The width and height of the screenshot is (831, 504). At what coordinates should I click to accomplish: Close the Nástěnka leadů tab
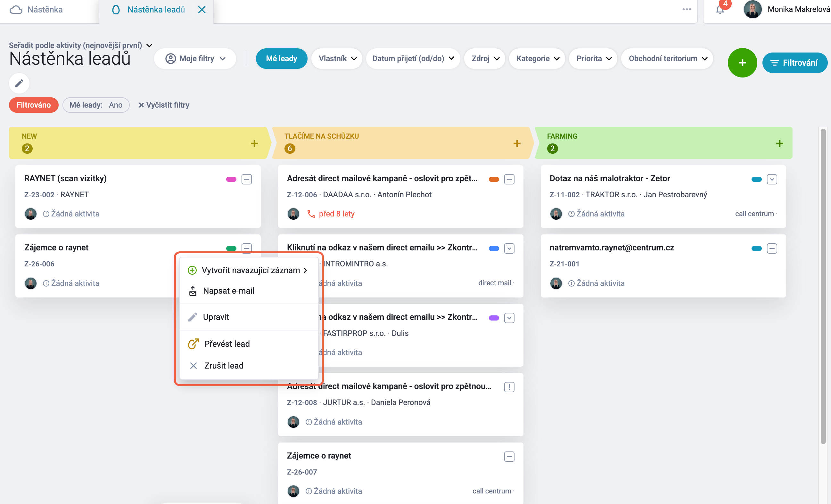click(202, 10)
